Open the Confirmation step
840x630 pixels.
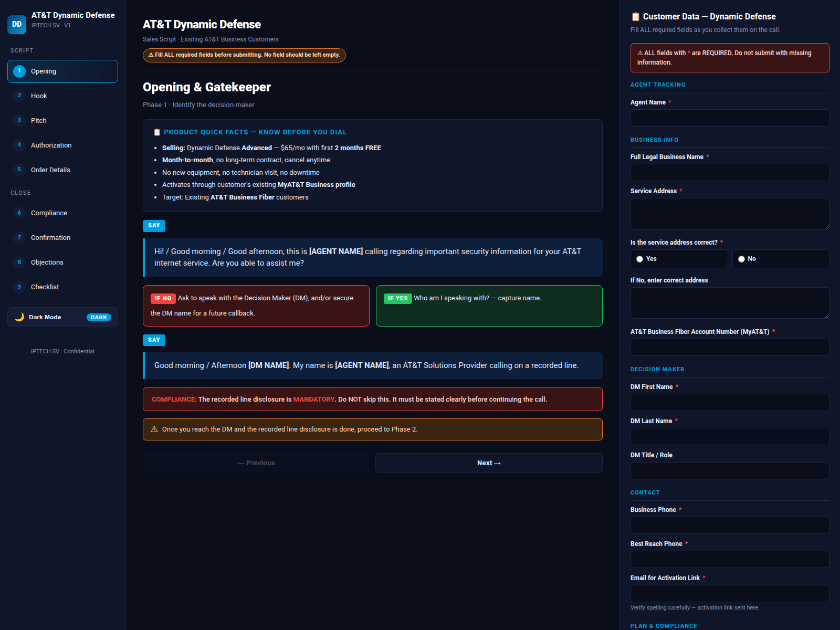(x=62, y=238)
